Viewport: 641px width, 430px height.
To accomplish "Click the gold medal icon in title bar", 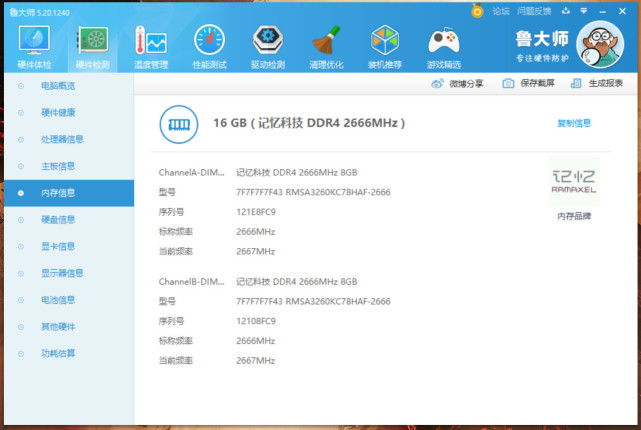I will (x=477, y=11).
